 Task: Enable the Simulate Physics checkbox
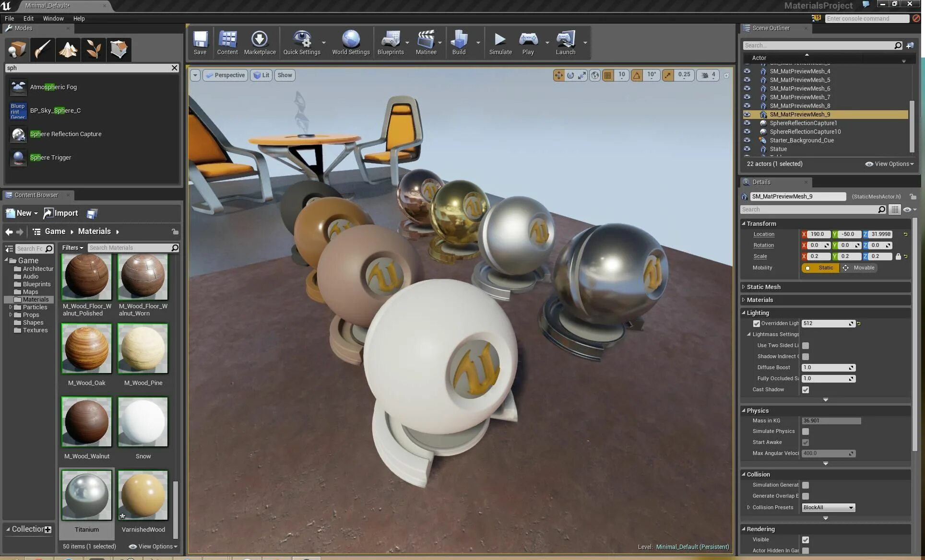pyautogui.click(x=806, y=432)
